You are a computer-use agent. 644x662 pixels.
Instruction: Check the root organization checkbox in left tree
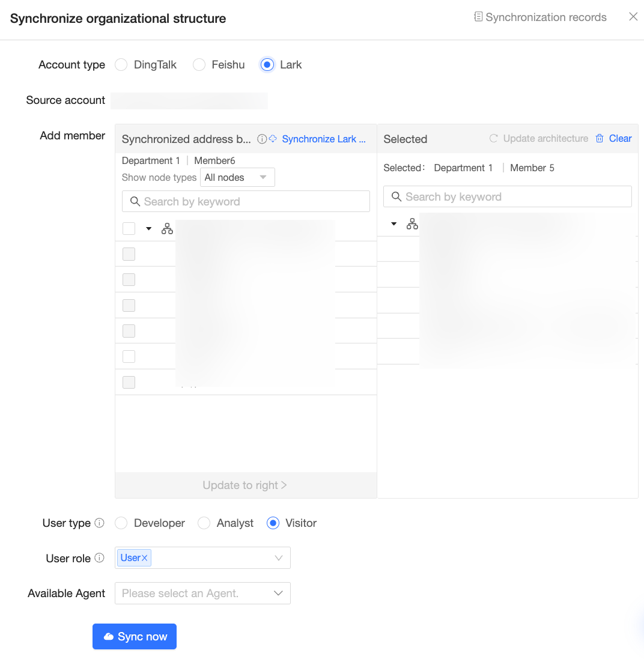(x=129, y=228)
